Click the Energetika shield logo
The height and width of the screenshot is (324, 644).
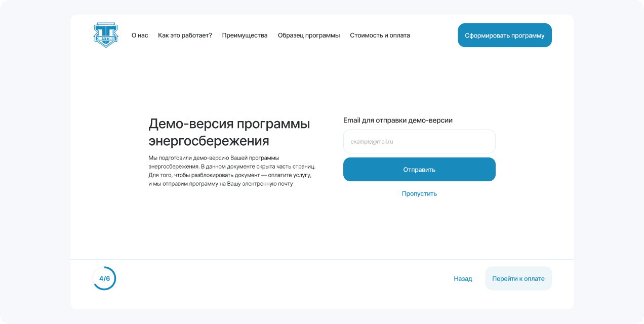click(106, 35)
